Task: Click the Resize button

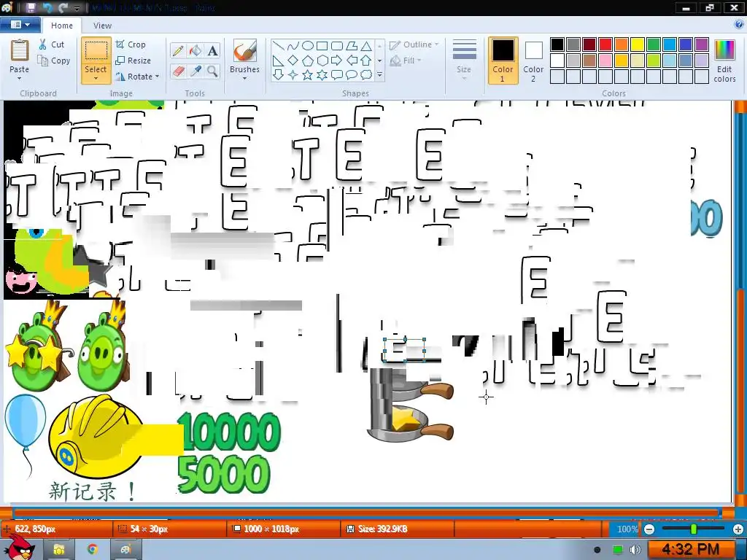Action: pyautogui.click(x=133, y=61)
